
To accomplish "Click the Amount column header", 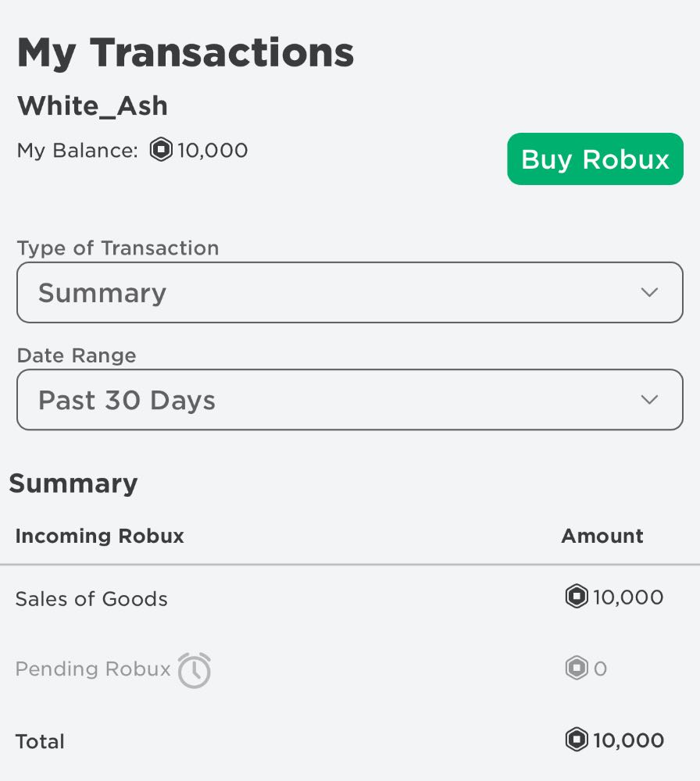I will pos(602,537).
